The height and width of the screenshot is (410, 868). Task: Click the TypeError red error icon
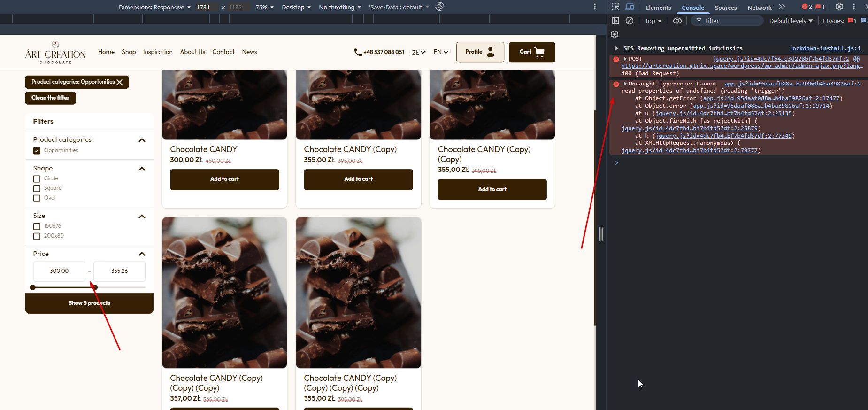click(616, 84)
